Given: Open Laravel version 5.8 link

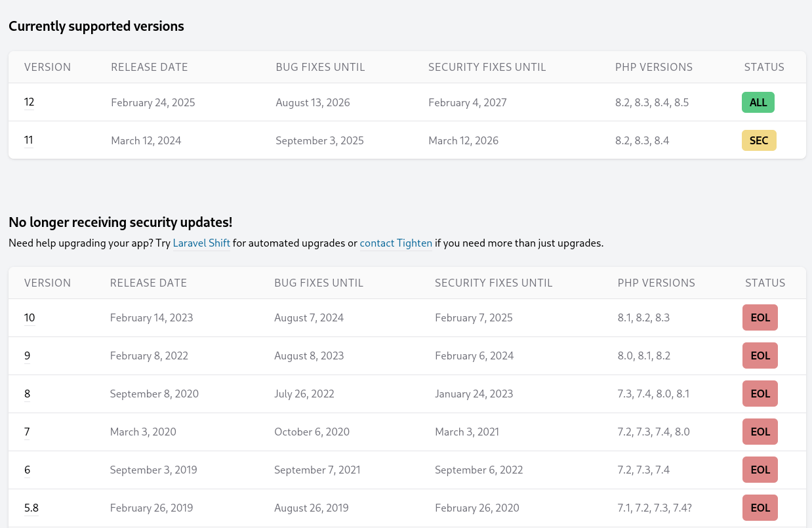Looking at the screenshot, I should pyautogui.click(x=31, y=508).
